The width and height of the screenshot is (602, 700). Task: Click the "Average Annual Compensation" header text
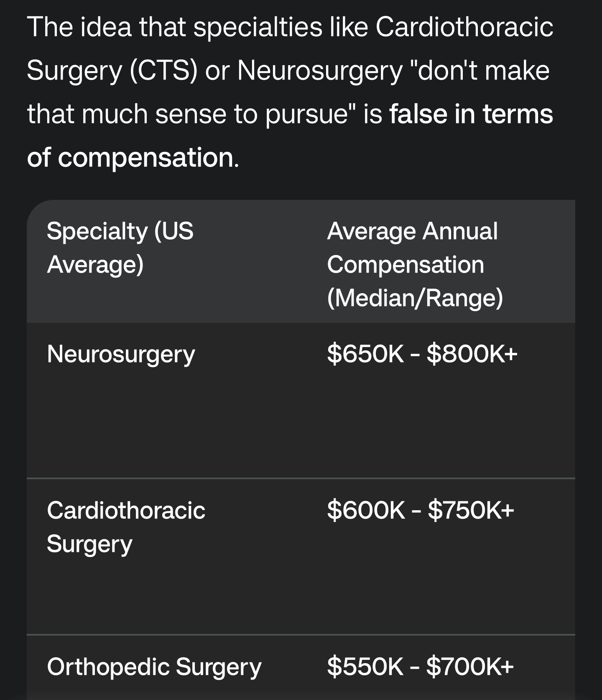pyautogui.click(x=412, y=248)
